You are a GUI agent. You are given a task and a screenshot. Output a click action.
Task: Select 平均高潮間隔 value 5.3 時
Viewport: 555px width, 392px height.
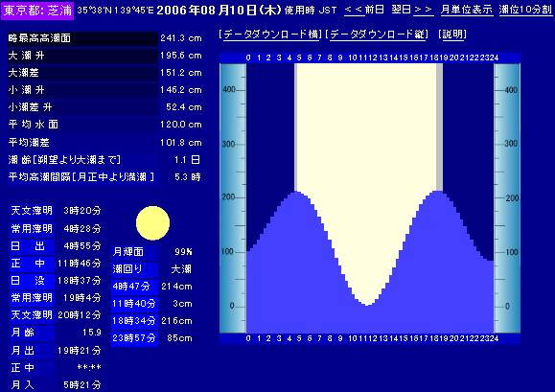tap(188, 177)
